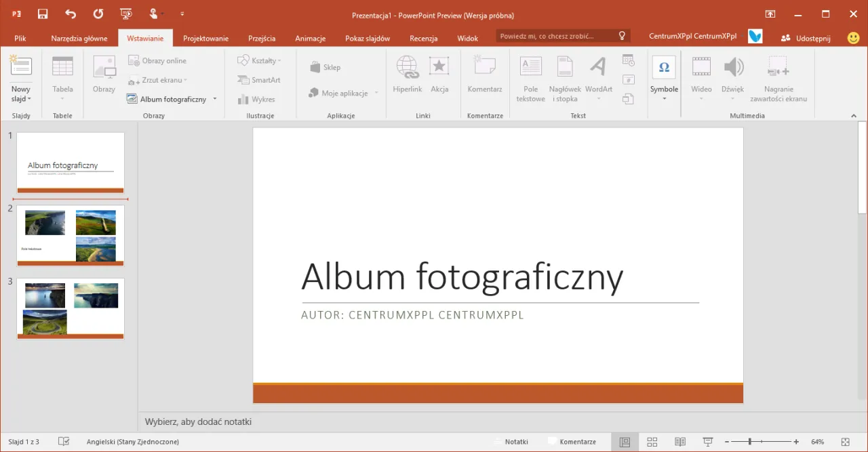Expand Album fotograficzny dropdown arrow

215,99
